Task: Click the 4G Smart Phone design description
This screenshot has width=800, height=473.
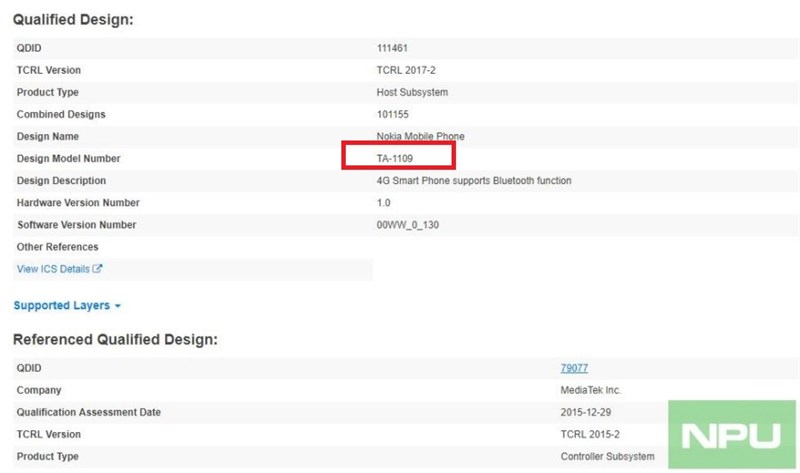Action: coord(473,180)
